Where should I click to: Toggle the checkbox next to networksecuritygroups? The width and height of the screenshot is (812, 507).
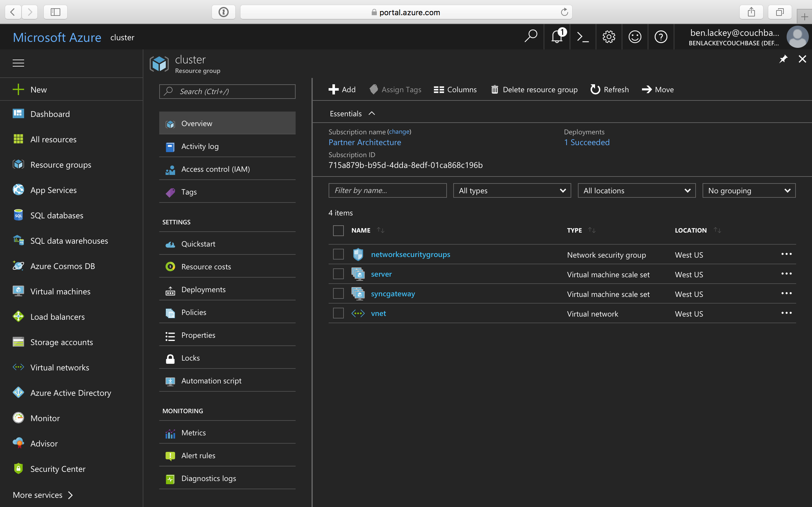click(x=338, y=254)
